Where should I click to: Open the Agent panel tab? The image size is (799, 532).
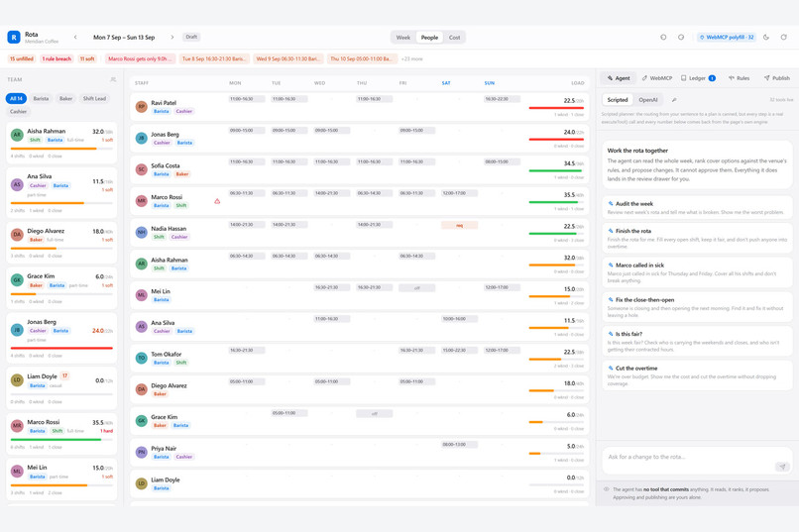[x=619, y=78]
